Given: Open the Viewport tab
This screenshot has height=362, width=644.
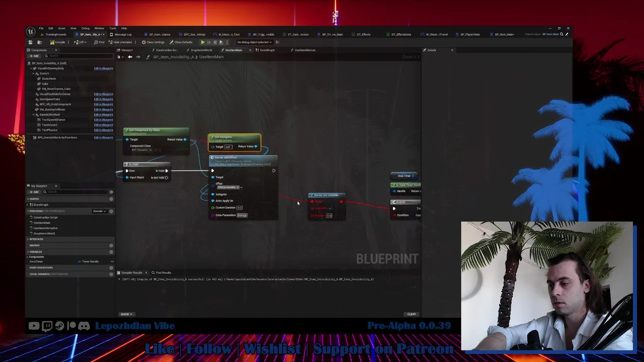Looking at the screenshot, I should pos(126,50).
